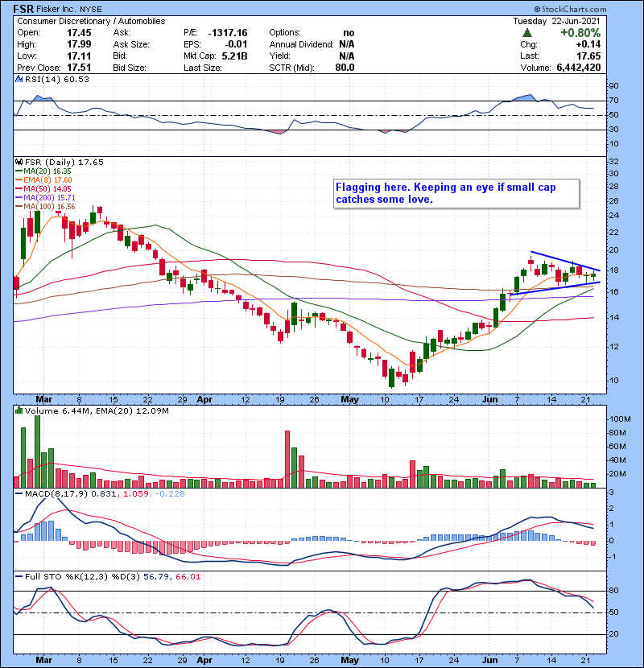Click the MACD histogram value -0.228
This screenshot has height=668, width=644.
click(170, 494)
